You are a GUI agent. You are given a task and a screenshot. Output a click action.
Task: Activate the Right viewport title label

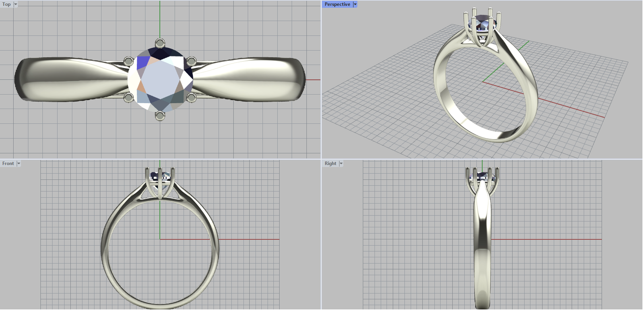point(330,164)
